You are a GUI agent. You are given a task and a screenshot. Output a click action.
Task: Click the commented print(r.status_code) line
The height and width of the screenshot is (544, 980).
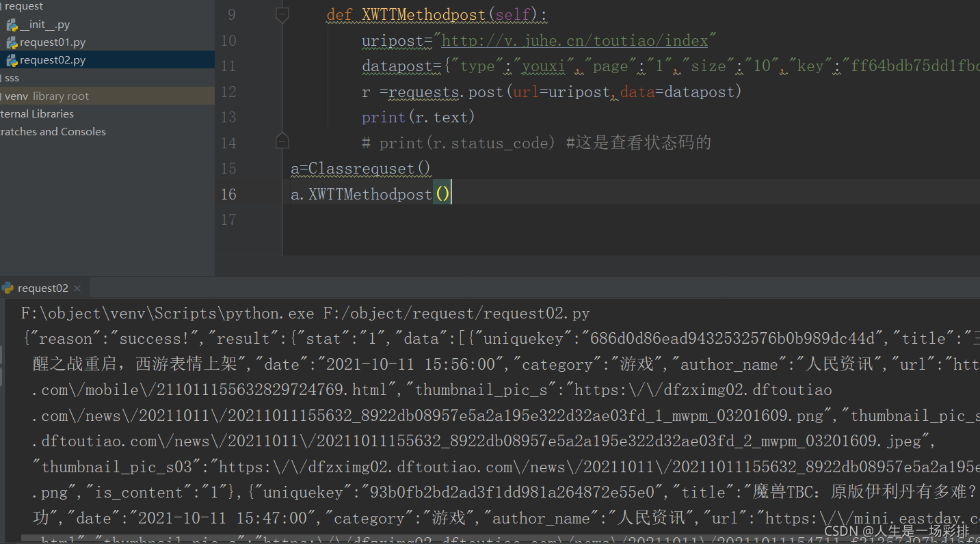[537, 142]
